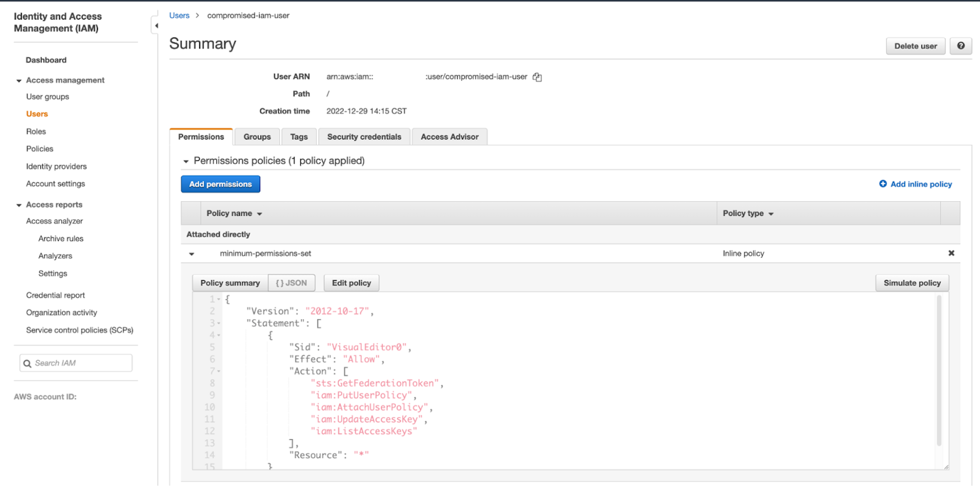980x486 pixels.
Task: Click the Simulate policy button
Action: (912, 283)
